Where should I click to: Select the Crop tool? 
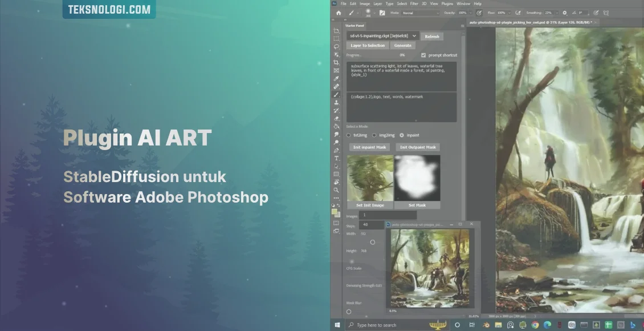[x=336, y=63]
